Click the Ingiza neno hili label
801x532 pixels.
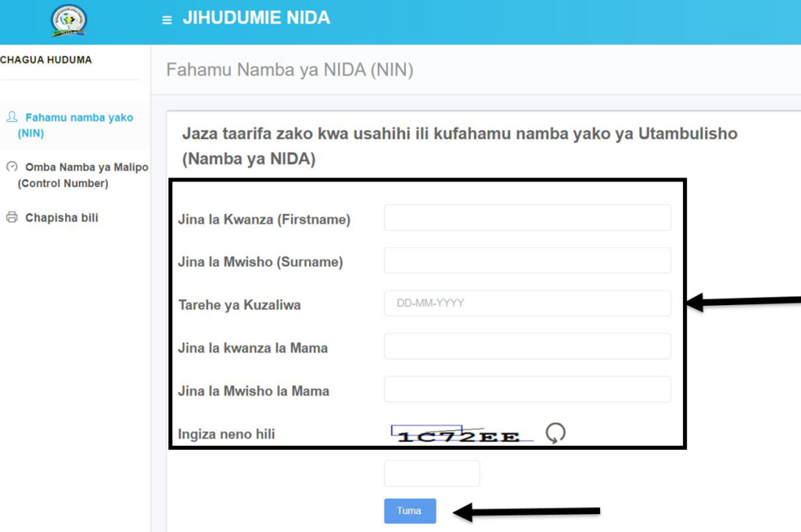[226, 434]
